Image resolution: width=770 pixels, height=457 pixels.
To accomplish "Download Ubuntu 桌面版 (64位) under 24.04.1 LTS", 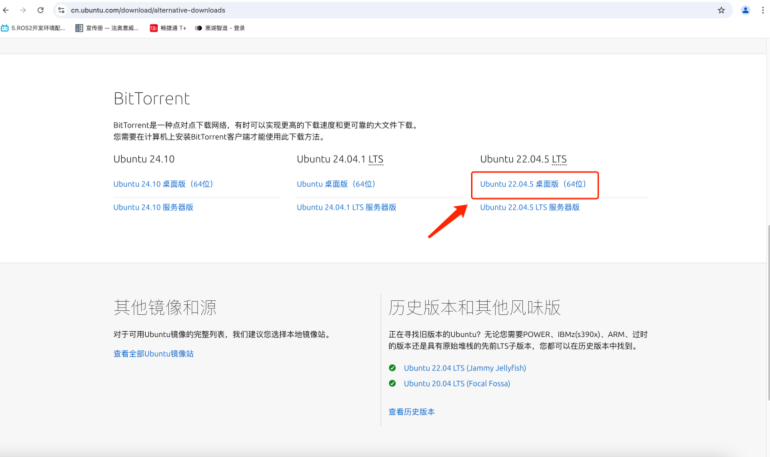I will point(336,184).
